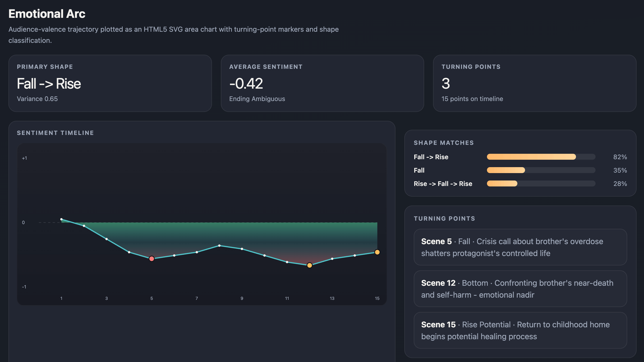Image resolution: width=644 pixels, height=362 pixels.
Task: Select the Scene 10 data point
Action: tap(265, 255)
